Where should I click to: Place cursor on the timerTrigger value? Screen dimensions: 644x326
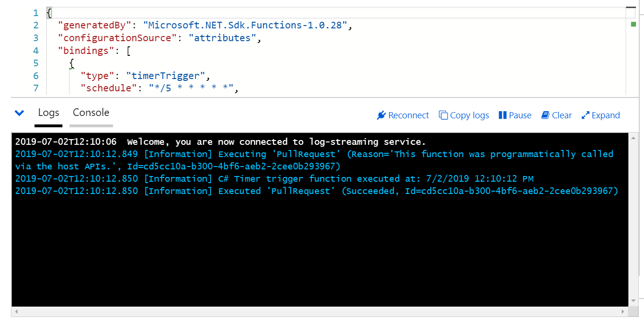tap(165, 76)
